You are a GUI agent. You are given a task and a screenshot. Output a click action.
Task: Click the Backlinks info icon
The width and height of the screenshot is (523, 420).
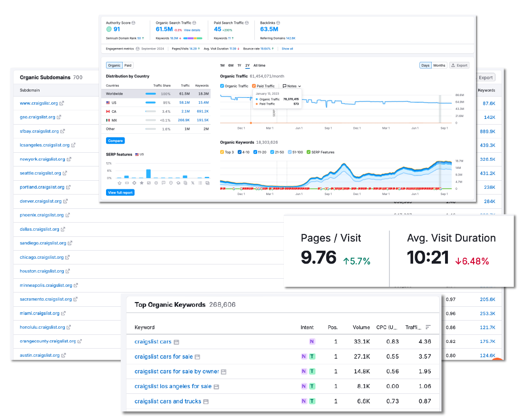pos(278,23)
